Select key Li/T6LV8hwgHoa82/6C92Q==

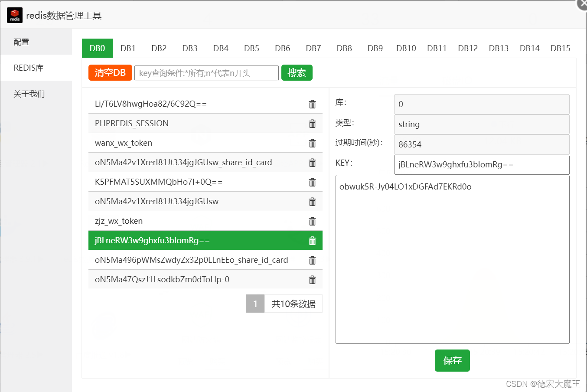click(205, 104)
